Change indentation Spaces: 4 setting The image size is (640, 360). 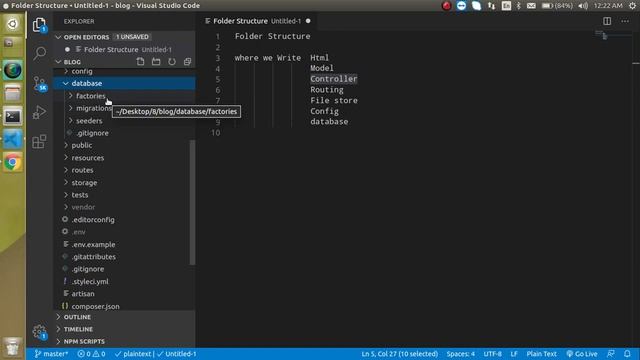[460, 354]
